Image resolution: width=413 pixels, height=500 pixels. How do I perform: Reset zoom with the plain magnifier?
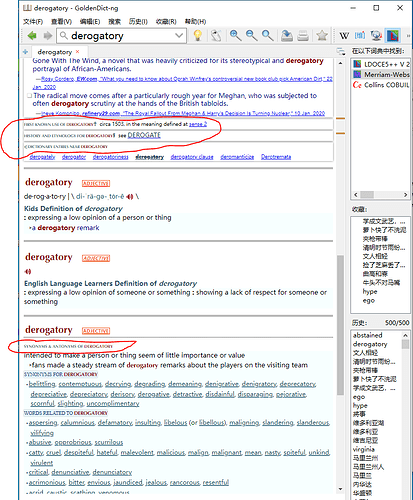(x=267, y=35)
